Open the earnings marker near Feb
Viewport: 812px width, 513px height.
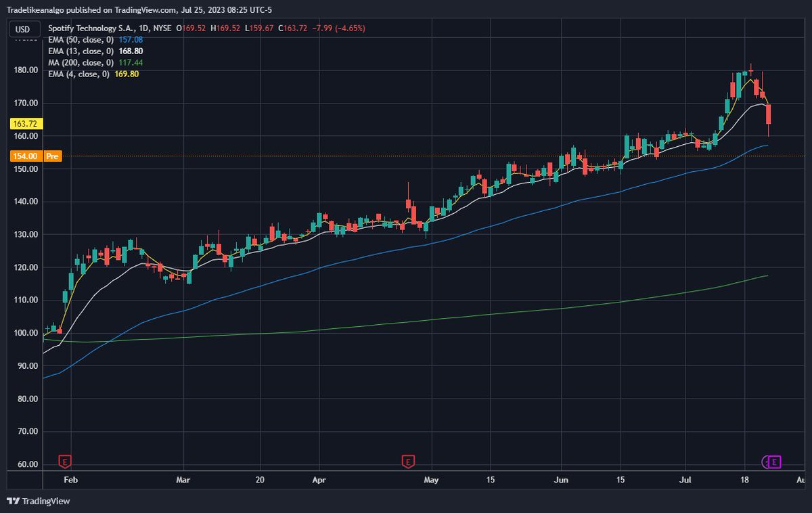coord(66,462)
